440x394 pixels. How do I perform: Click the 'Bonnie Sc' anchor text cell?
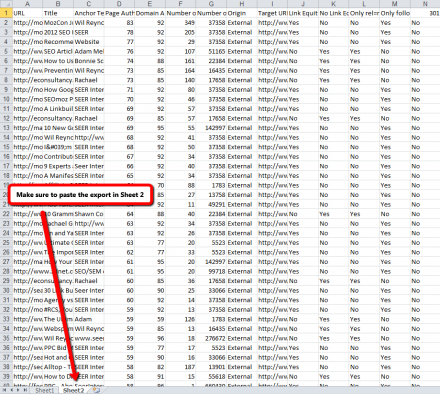point(89,61)
